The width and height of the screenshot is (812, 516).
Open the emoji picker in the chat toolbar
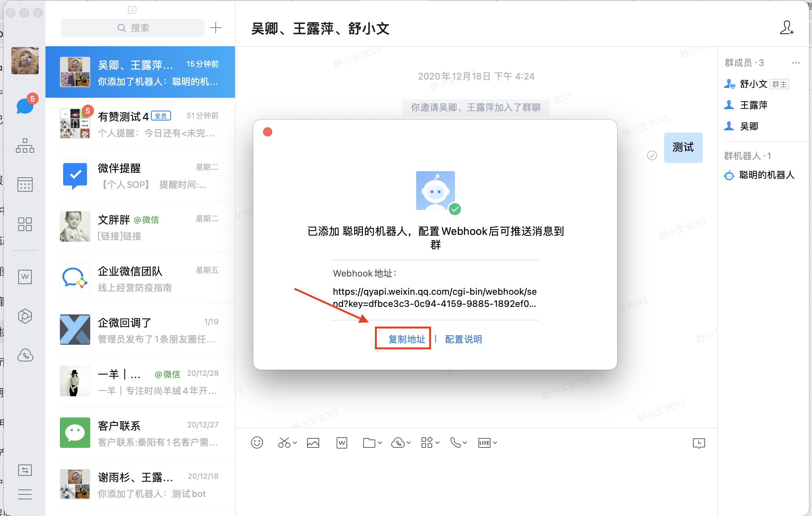coord(257,443)
